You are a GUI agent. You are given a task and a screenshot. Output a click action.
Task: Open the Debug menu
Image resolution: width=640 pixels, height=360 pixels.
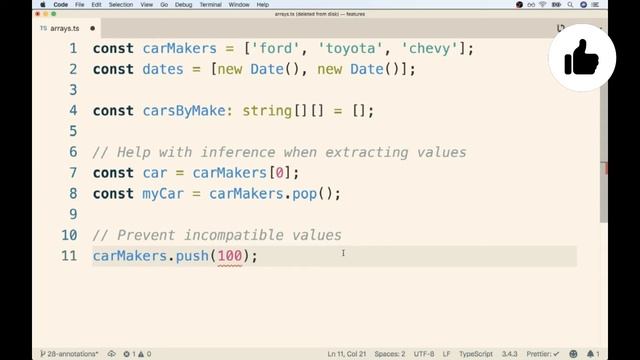point(183,5)
